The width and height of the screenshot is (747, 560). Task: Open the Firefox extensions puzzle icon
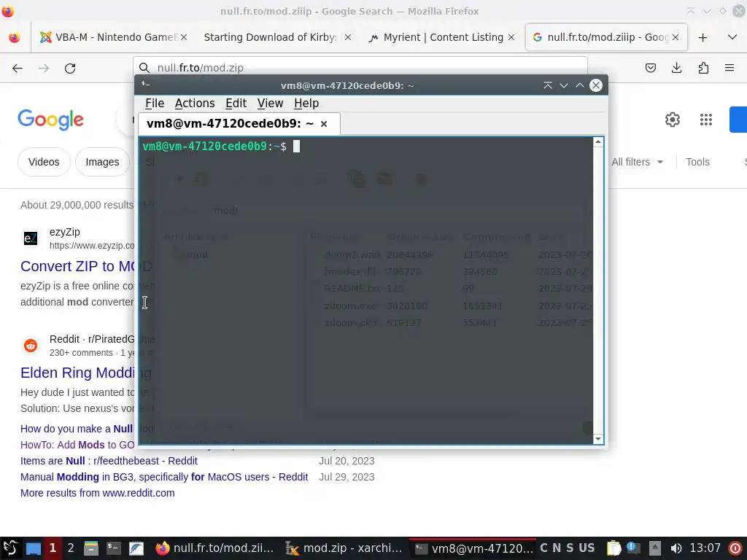pyautogui.click(x=703, y=68)
